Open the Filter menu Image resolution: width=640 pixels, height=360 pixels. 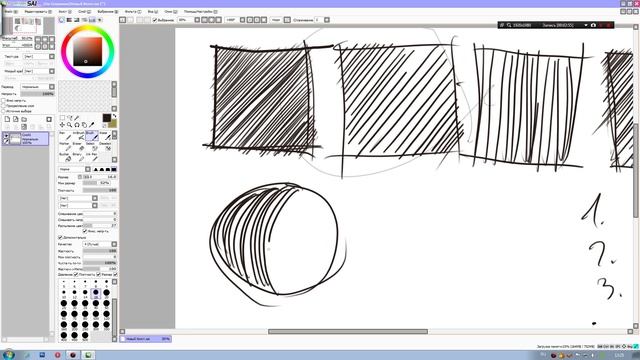click(133, 11)
